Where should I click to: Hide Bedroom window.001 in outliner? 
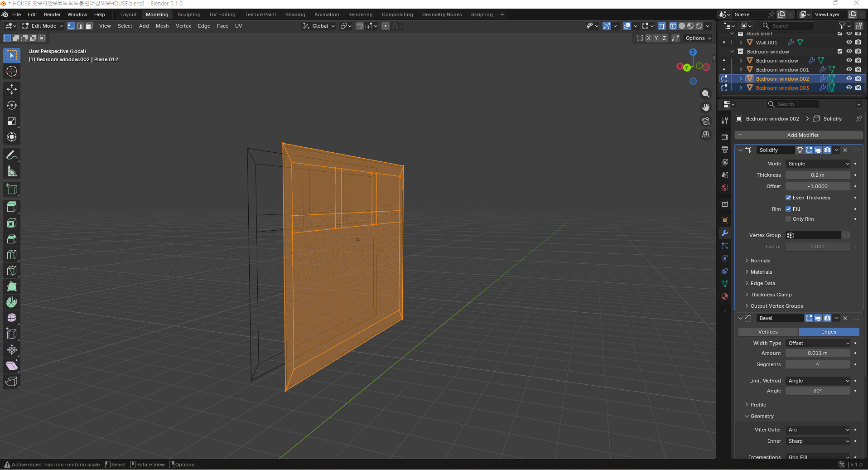(849, 69)
